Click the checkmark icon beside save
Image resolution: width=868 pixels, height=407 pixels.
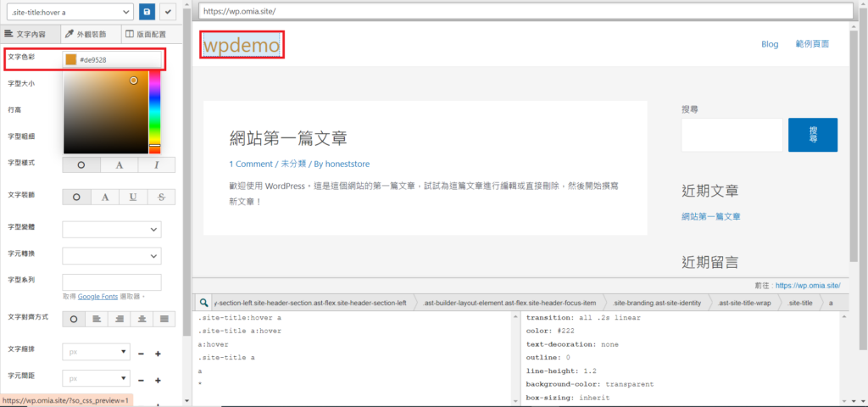click(x=168, y=12)
